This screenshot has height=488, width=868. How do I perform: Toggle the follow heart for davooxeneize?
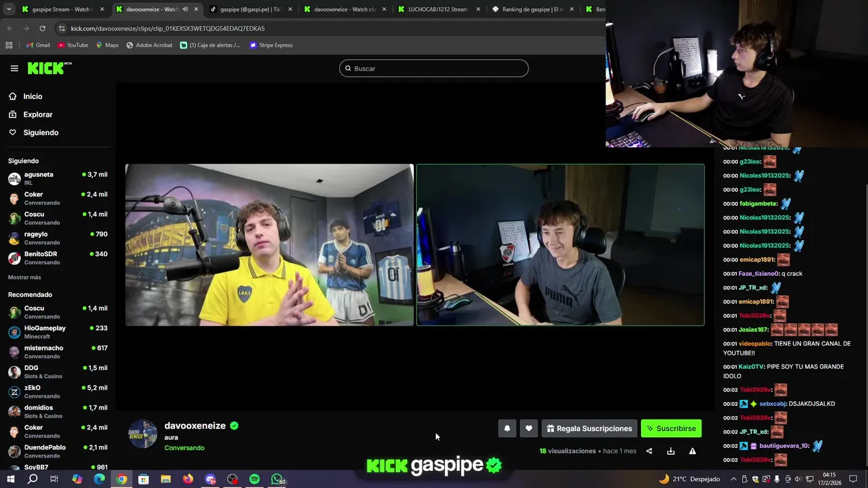528,428
